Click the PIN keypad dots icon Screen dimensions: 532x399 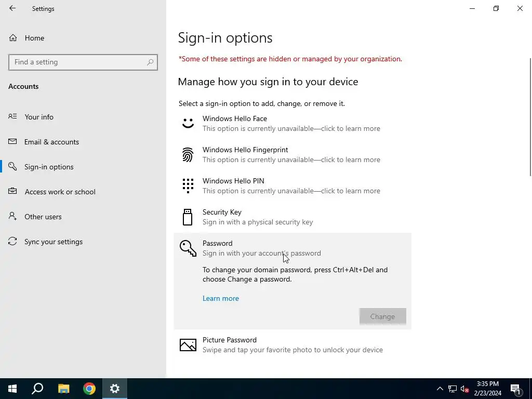point(188,186)
